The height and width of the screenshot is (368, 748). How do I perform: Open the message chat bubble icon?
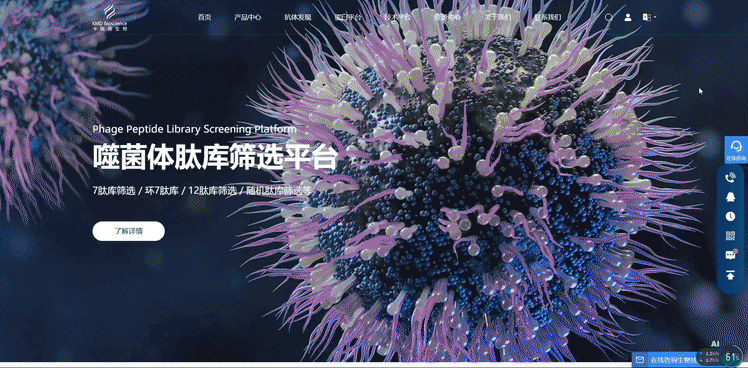(730, 255)
